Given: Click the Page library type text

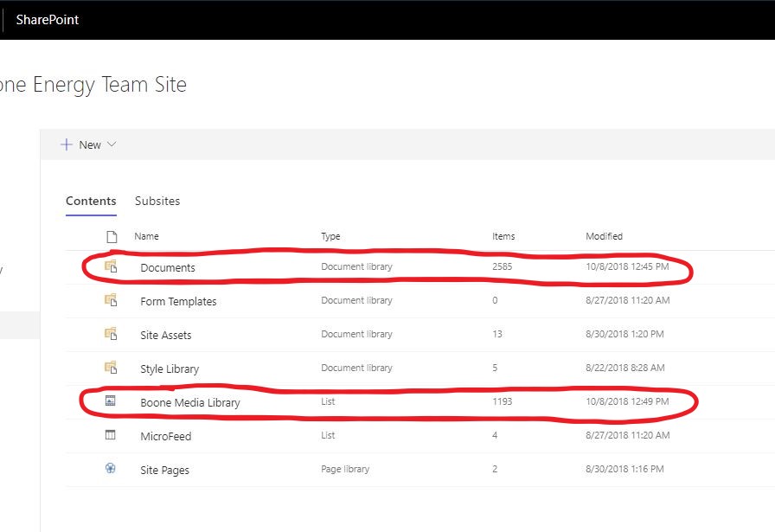Looking at the screenshot, I should [345, 469].
